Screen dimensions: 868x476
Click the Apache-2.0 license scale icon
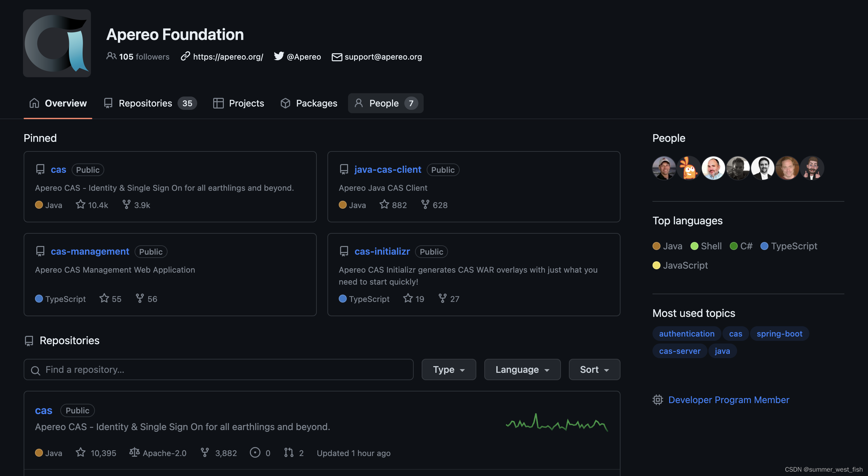click(135, 452)
